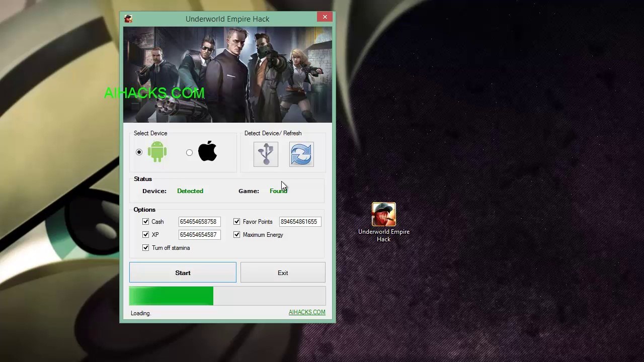Click the Start button
Image resolution: width=644 pixels, height=362 pixels.
coord(183,273)
